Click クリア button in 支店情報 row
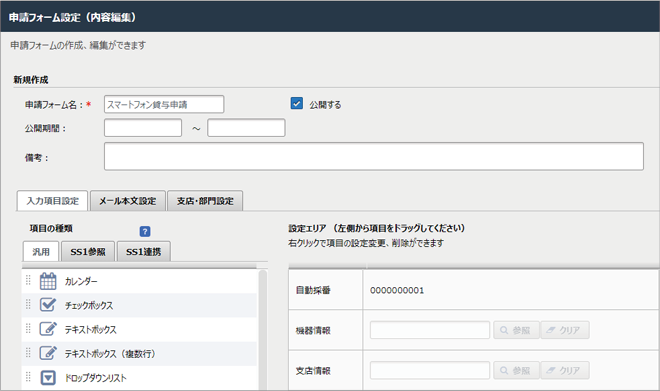660x391 pixels. (x=565, y=370)
